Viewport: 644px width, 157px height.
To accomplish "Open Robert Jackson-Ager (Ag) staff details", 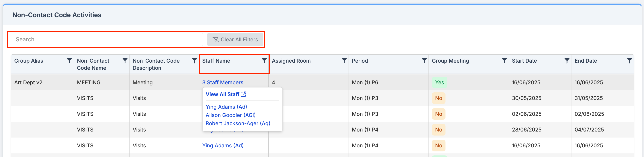I will pos(238,123).
